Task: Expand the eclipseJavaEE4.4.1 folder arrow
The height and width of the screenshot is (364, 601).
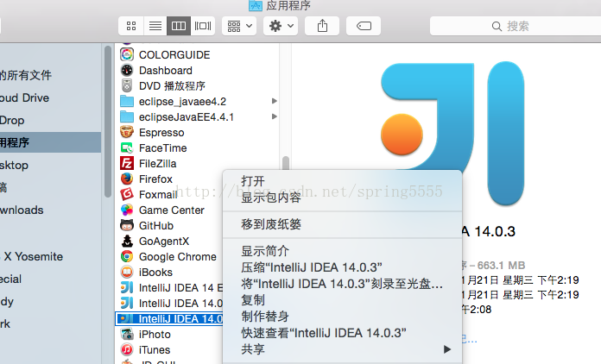Action: tap(274, 116)
